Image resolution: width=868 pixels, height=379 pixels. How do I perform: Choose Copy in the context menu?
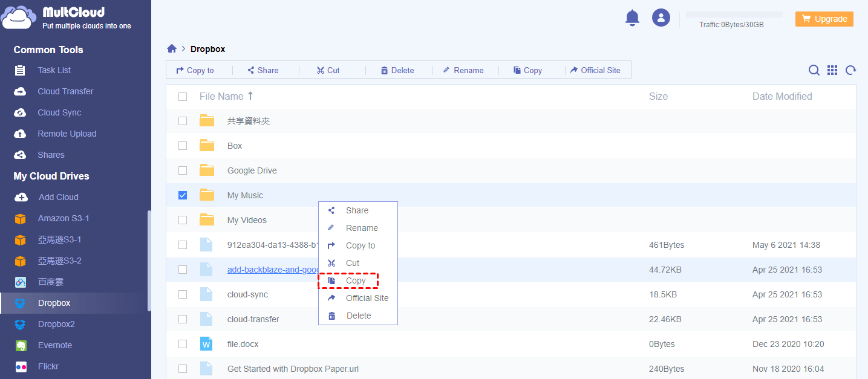(357, 280)
